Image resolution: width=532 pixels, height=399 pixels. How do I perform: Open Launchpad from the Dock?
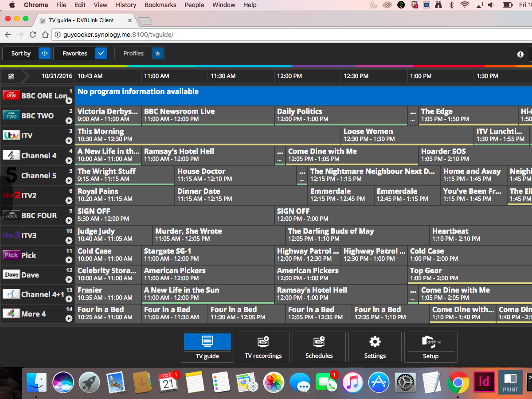click(89, 382)
